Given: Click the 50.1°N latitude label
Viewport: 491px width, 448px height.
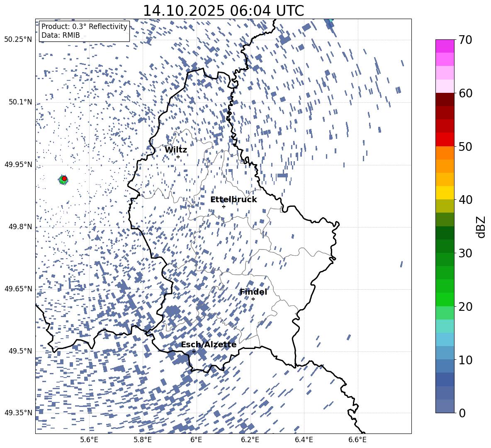Looking at the screenshot, I should pos(20,102).
